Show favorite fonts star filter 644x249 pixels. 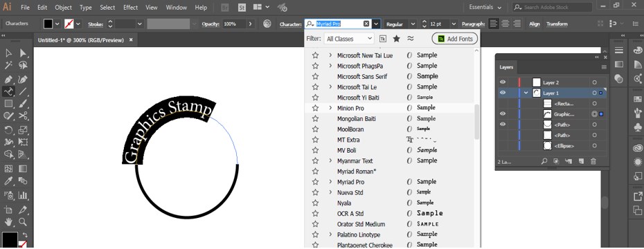[396, 39]
